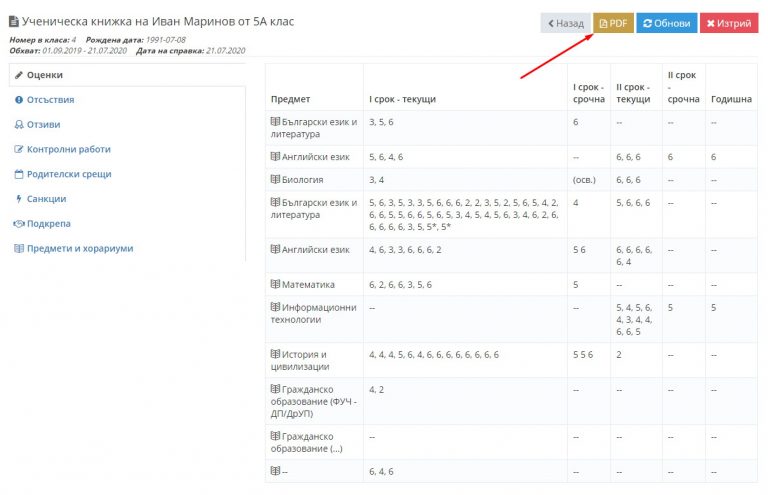Click the PDF export button

click(x=613, y=23)
